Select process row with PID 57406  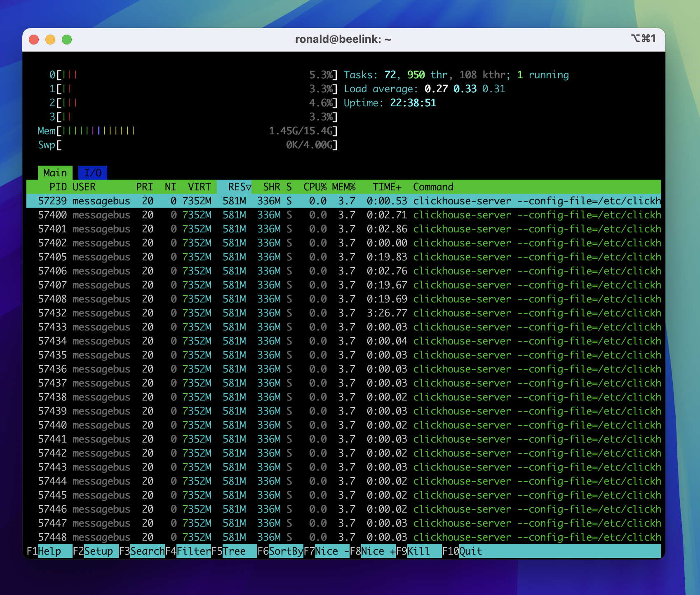click(344, 271)
